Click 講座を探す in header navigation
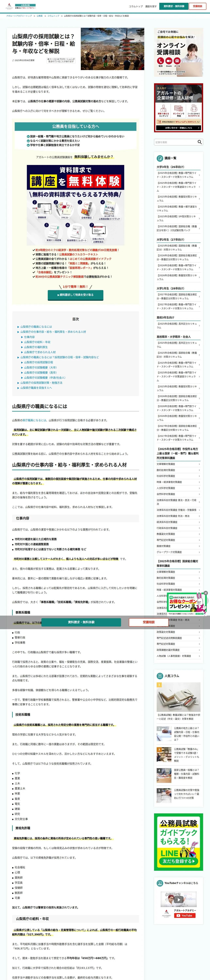This screenshot has height=980, width=210. point(151,7)
